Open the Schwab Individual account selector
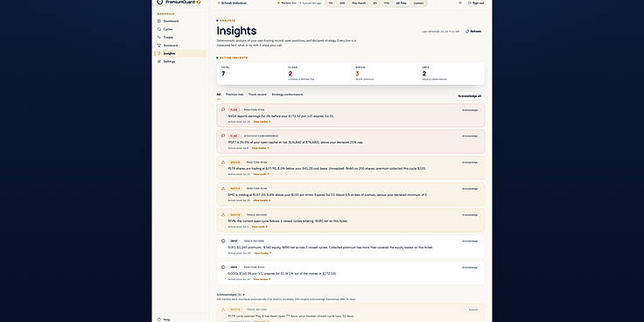 pyautogui.click(x=232, y=3)
